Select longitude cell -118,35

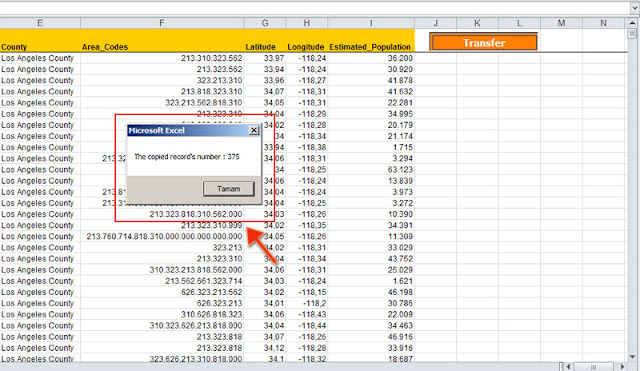pos(307,225)
